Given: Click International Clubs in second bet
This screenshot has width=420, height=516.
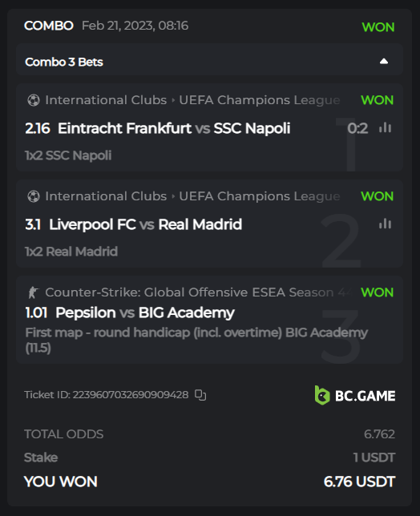Looking at the screenshot, I should point(106,196).
